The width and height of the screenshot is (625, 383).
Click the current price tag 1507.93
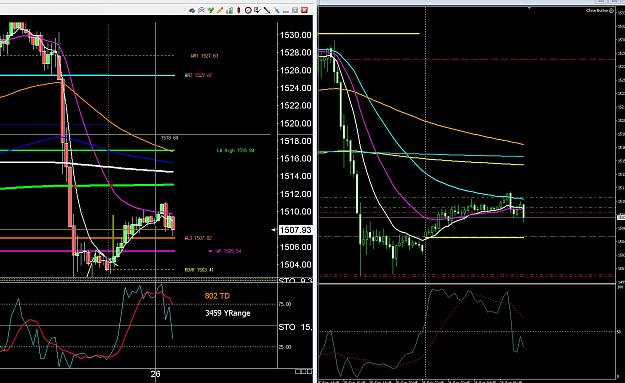tap(295, 230)
